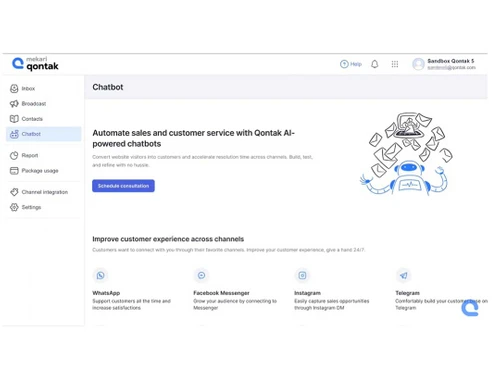Screen dimensions: 500x375
Task: Open Broadcast from the sidebar
Action: 43,104
